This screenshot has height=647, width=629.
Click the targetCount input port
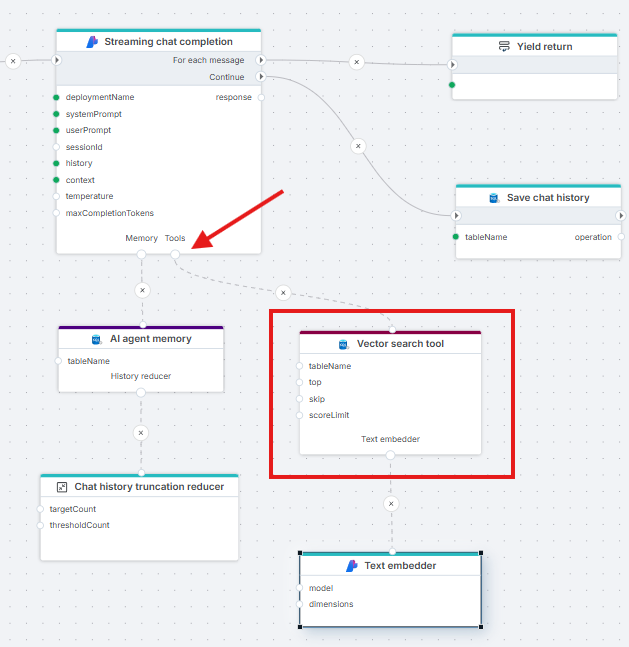tap(40, 509)
